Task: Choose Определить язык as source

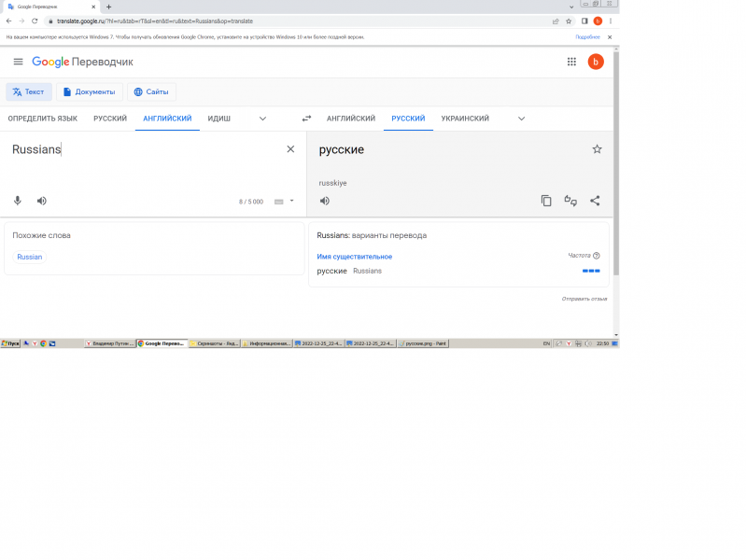Action: [42, 119]
